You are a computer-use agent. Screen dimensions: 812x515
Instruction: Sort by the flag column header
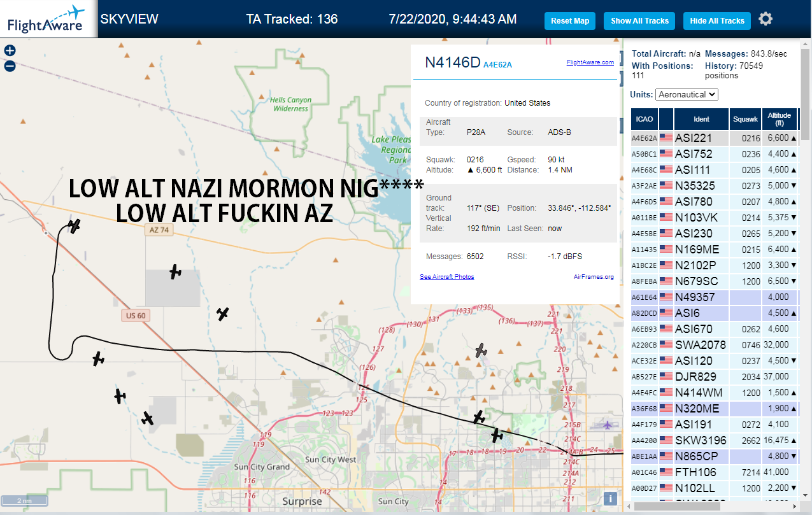coord(666,119)
